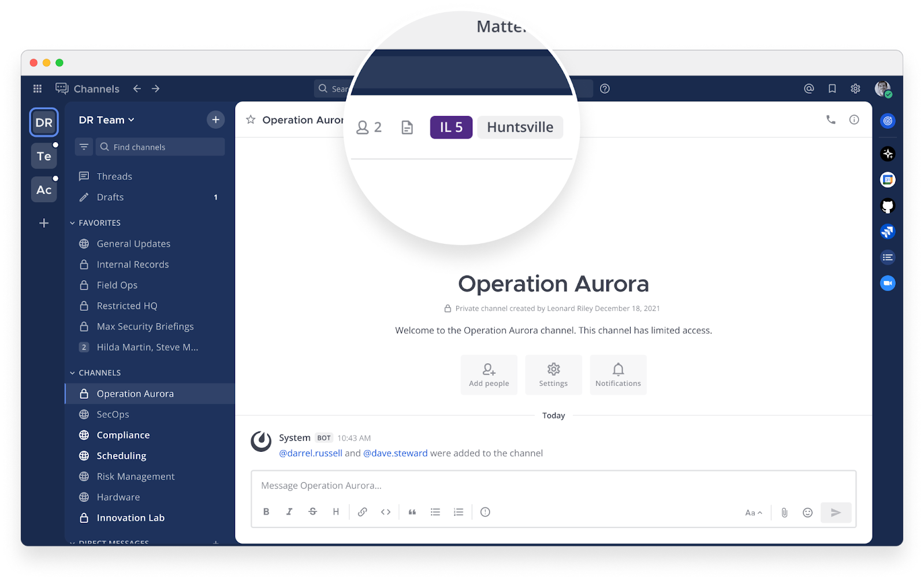Viewport: 924px width, 580px height.
Task: Open Innovation Lab channel
Action: click(x=150, y=518)
